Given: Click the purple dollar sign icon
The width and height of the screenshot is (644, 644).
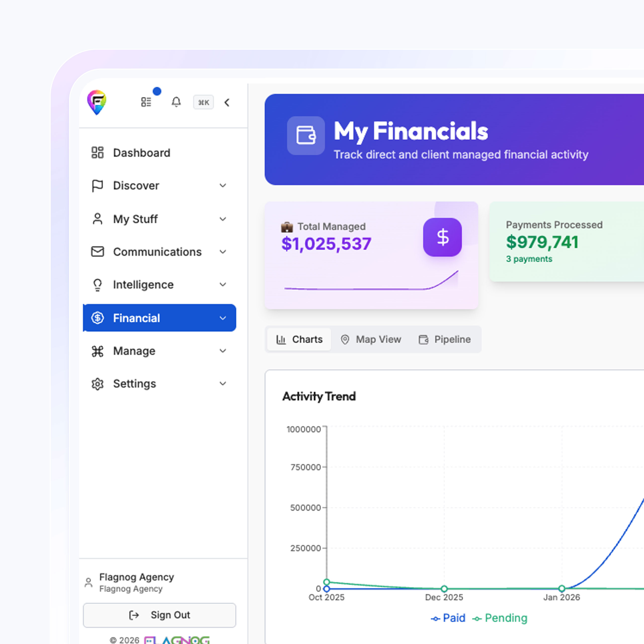Looking at the screenshot, I should [442, 237].
